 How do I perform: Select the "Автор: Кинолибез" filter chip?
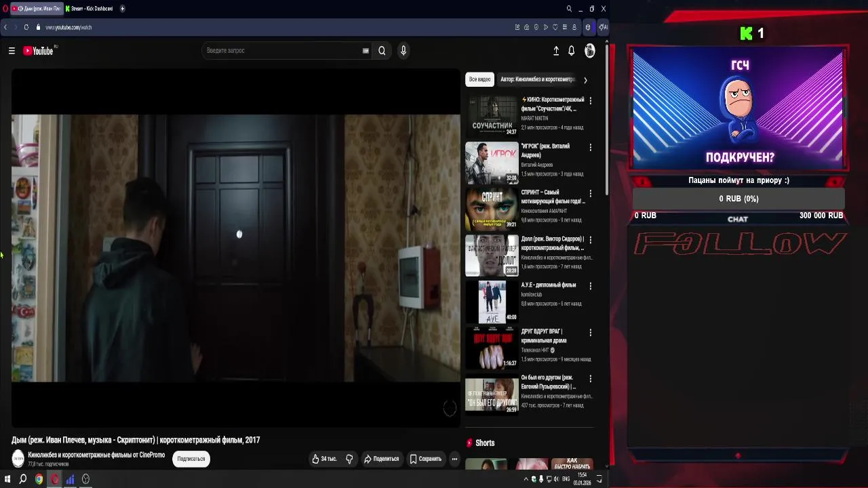coord(538,79)
